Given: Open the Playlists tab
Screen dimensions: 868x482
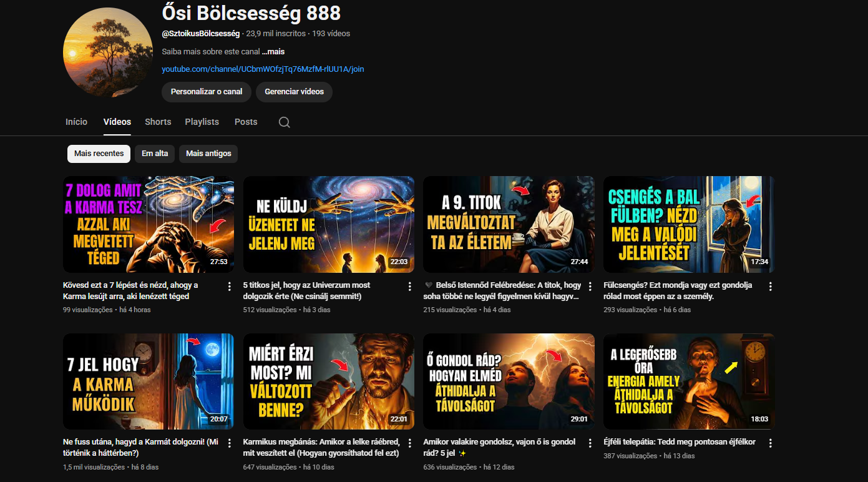Looking at the screenshot, I should coord(202,122).
